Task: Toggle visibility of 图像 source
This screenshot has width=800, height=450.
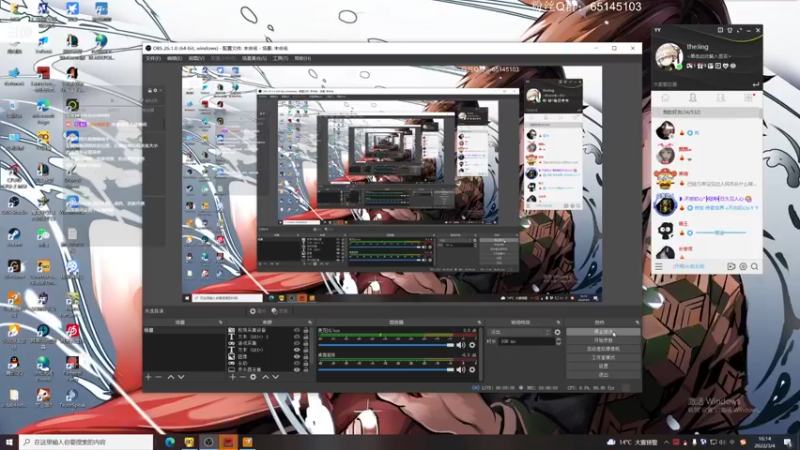Action: coord(296,357)
